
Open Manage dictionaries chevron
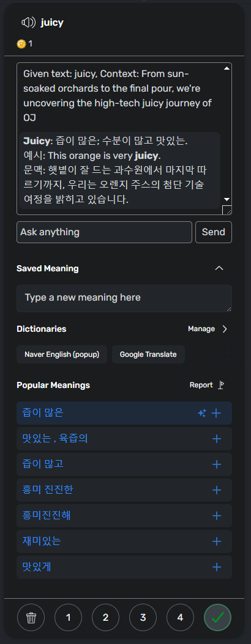225,329
